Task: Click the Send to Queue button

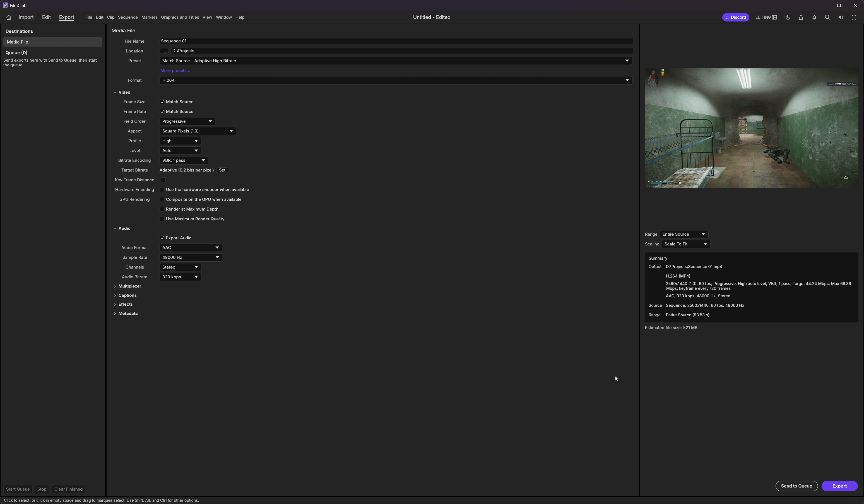Action: (796, 486)
